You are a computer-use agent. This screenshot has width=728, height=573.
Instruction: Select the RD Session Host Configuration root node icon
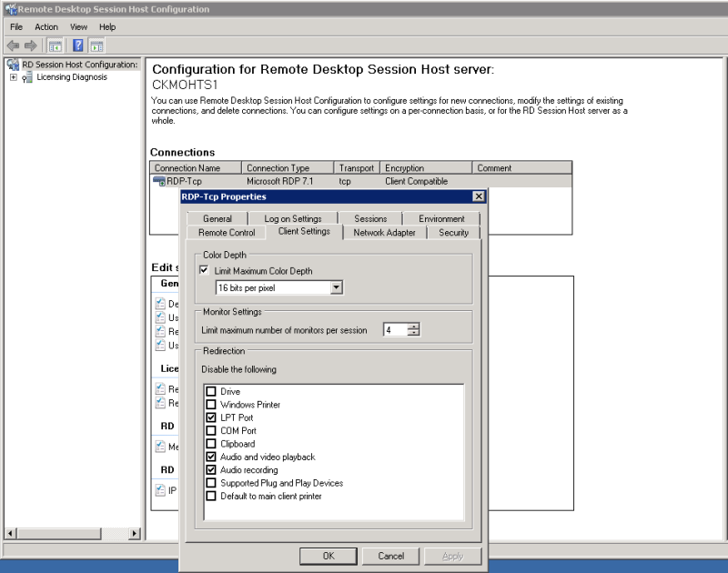click(x=13, y=65)
